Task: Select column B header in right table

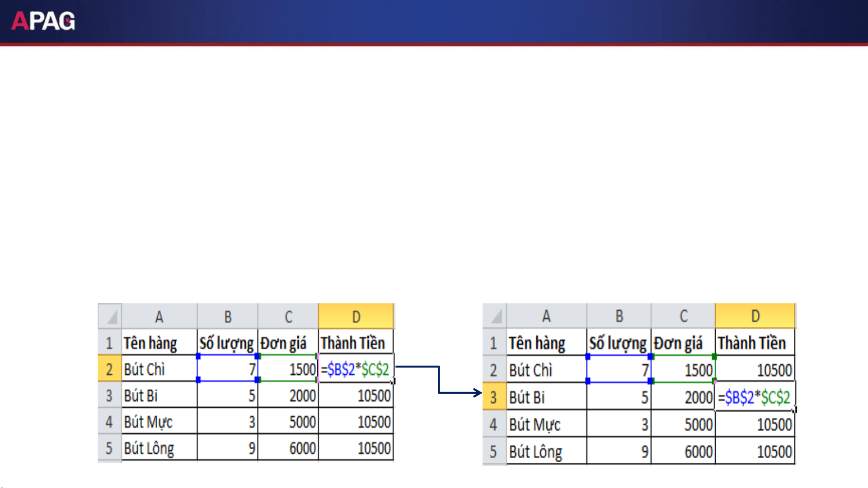Action: tap(619, 316)
